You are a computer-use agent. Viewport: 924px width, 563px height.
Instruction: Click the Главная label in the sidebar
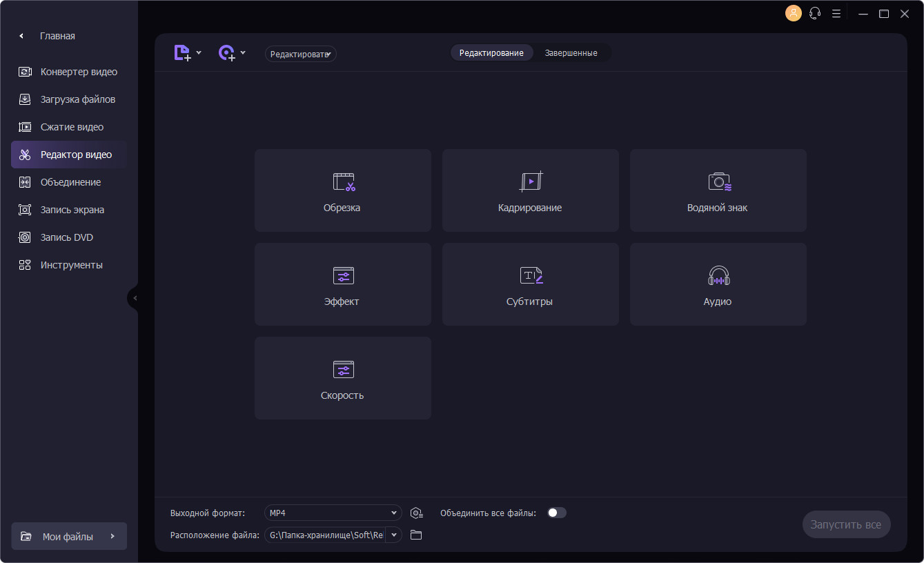point(57,36)
